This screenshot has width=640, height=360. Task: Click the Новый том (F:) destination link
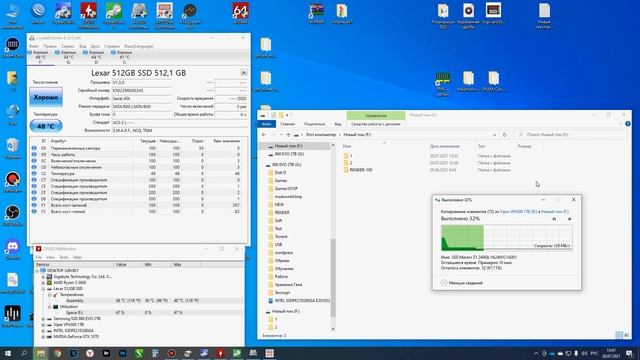point(555,211)
